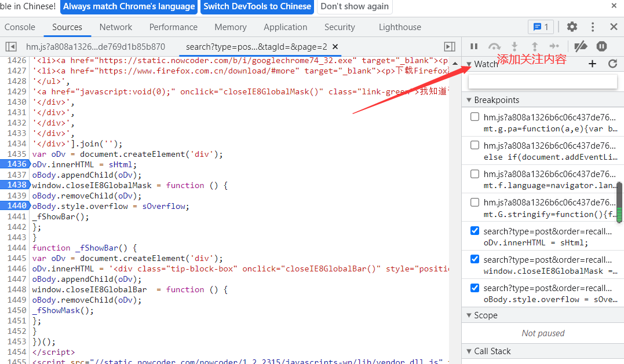Open the Application tab
This screenshot has height=364, width=624.
(285, 27)
